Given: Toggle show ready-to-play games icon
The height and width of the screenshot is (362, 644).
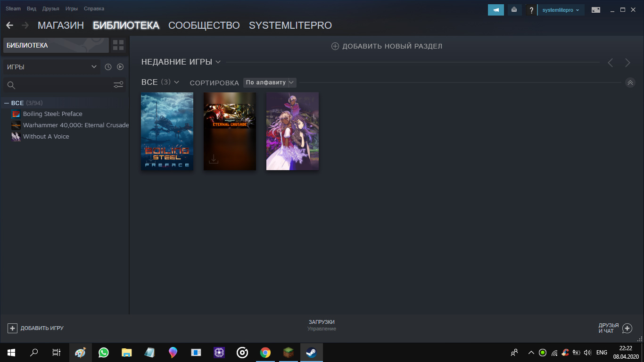Looking at the screenshot, I should click(120, 67).
